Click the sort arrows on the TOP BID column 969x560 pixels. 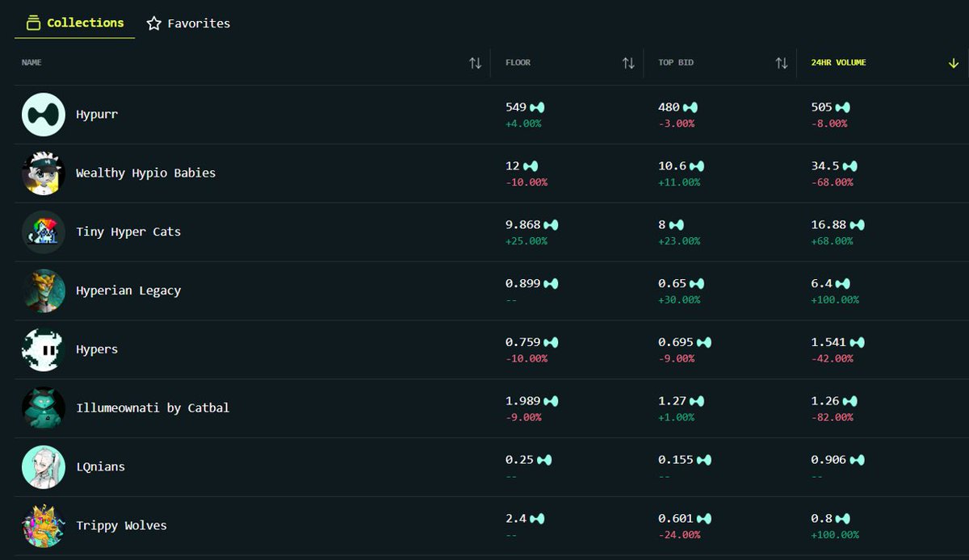[781, 62]
